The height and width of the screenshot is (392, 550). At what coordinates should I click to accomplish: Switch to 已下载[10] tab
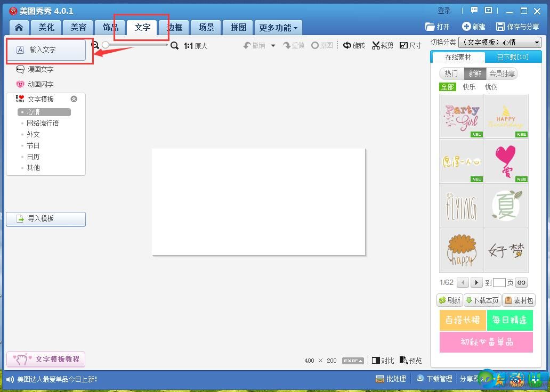(x=513, y=57)
